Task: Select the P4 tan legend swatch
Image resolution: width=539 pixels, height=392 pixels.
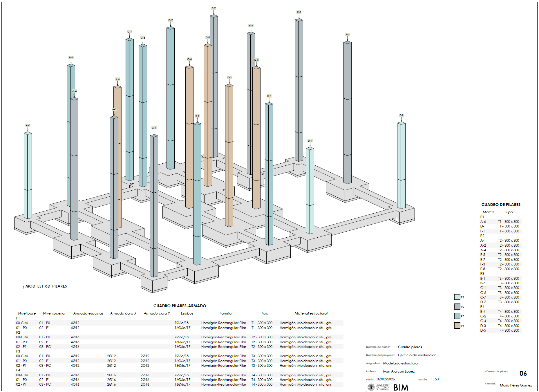Action: click(x=457, y=326)
